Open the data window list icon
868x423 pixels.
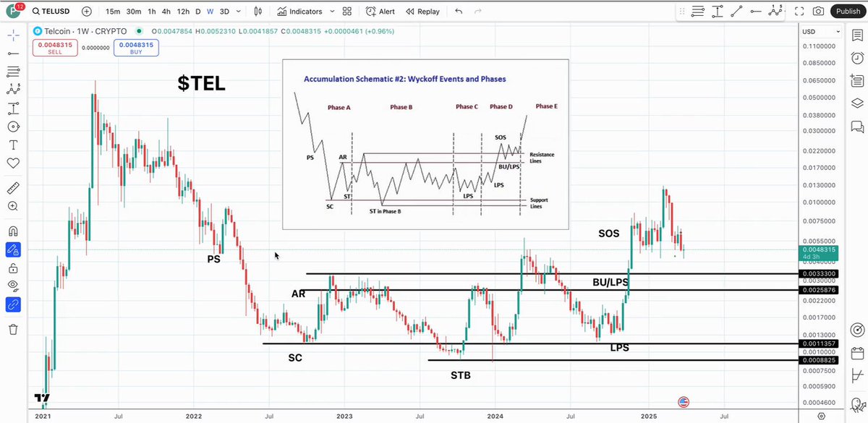(857, 80)
